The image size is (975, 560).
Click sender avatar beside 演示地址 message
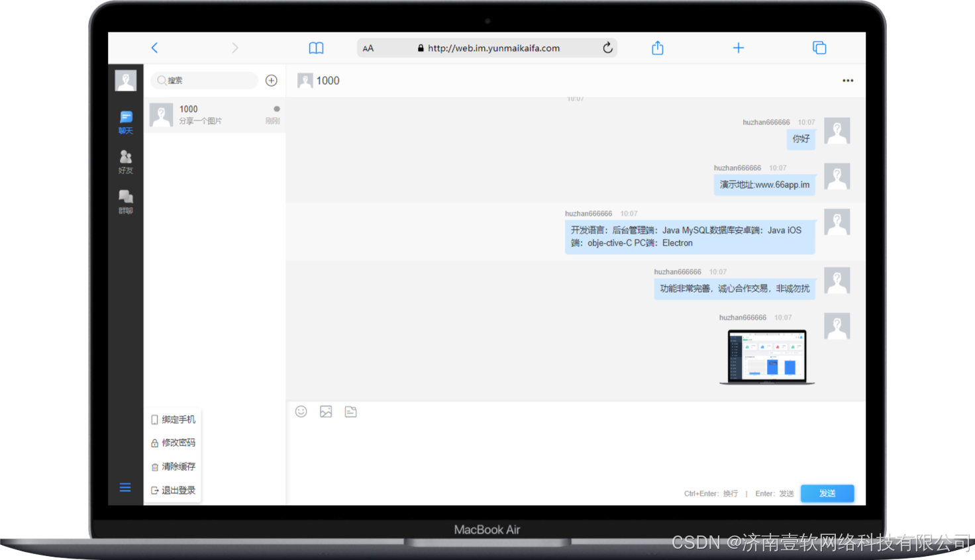pos(837,177)
